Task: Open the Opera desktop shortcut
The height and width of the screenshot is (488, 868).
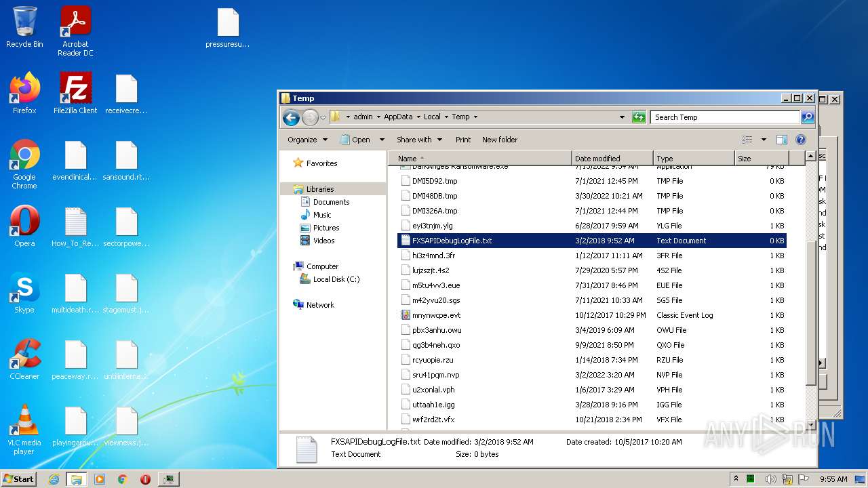Action: tap(24, 227)
